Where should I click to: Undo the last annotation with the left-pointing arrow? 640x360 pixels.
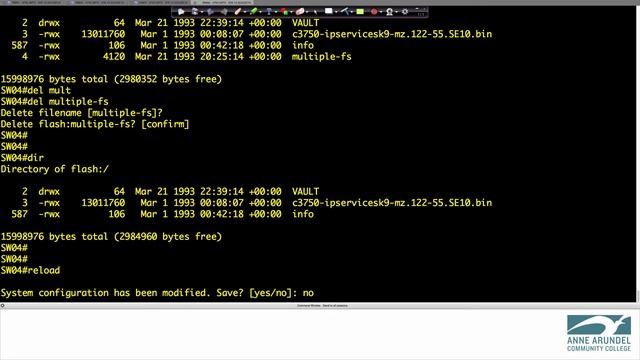click(x=211, y=12)
